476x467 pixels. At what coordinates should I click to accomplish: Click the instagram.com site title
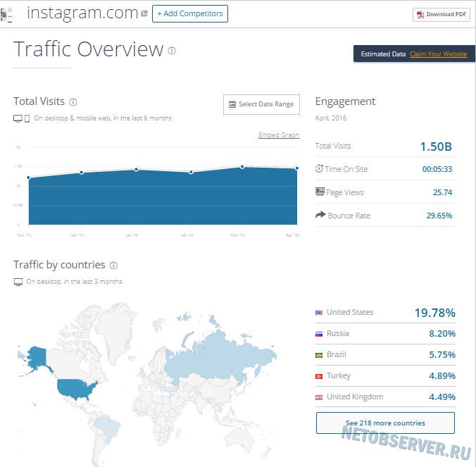coord(82,13)
